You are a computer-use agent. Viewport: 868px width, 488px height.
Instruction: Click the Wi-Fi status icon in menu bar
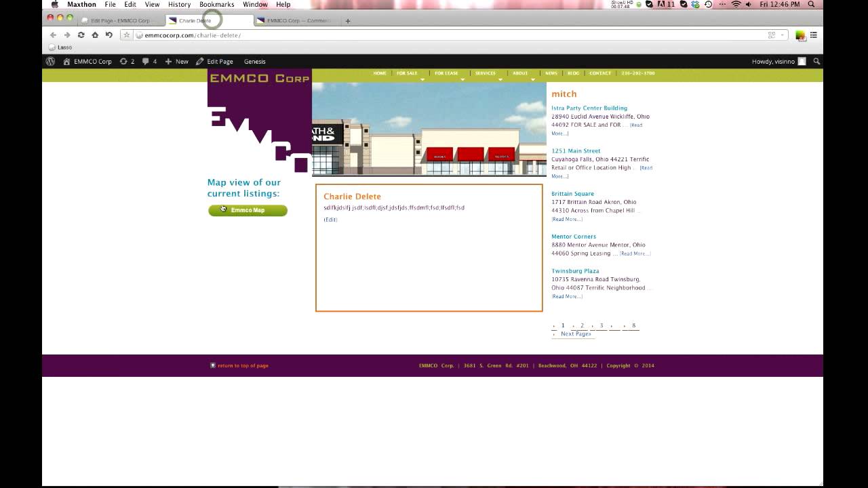coord(736,4)
